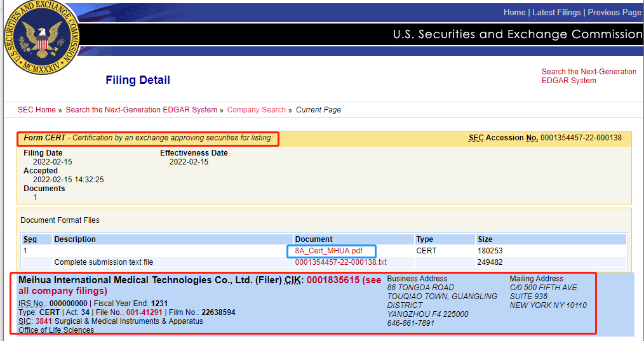644x341 pixels.
Task: Click breadcrumb Search the Next-Generation EDGAR System
Action: tap(141, 110)
